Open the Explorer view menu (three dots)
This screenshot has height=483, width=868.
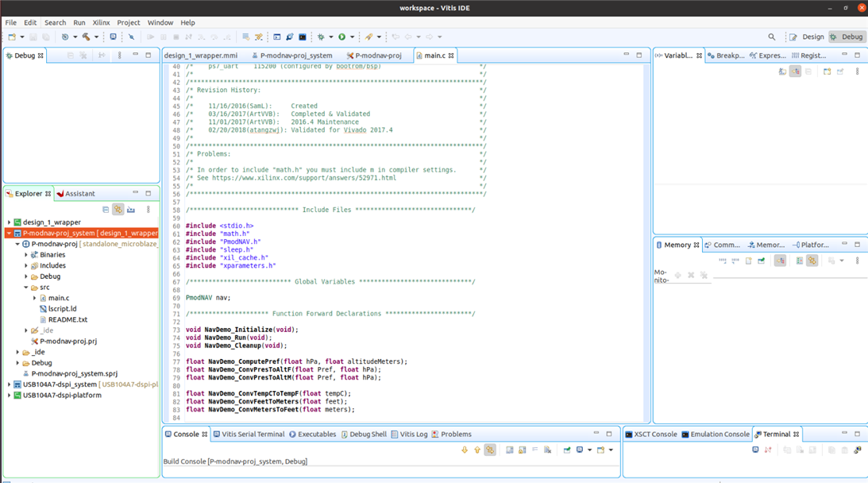tap(148, 210)
